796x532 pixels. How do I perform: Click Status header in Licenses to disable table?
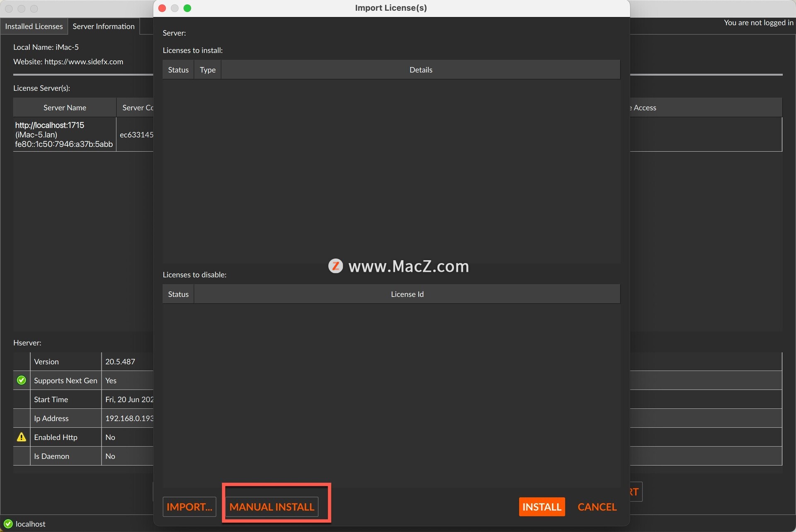coord(178,294)
